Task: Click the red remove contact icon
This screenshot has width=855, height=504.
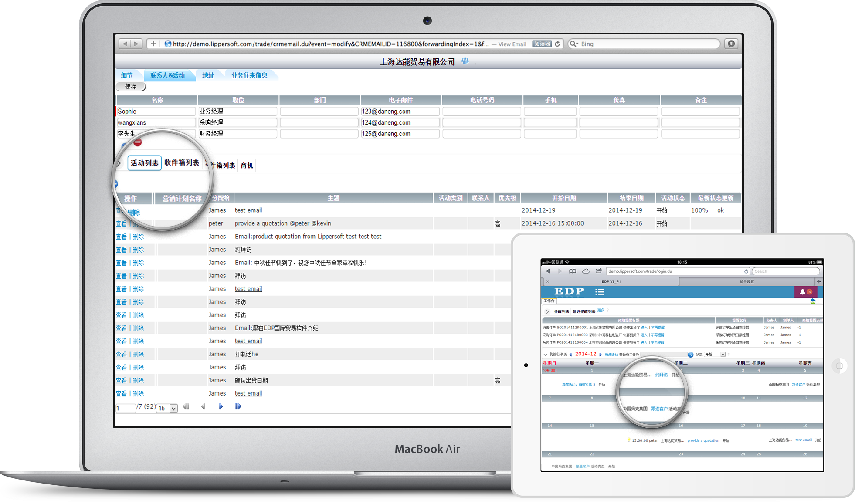Action: (138, 142)
